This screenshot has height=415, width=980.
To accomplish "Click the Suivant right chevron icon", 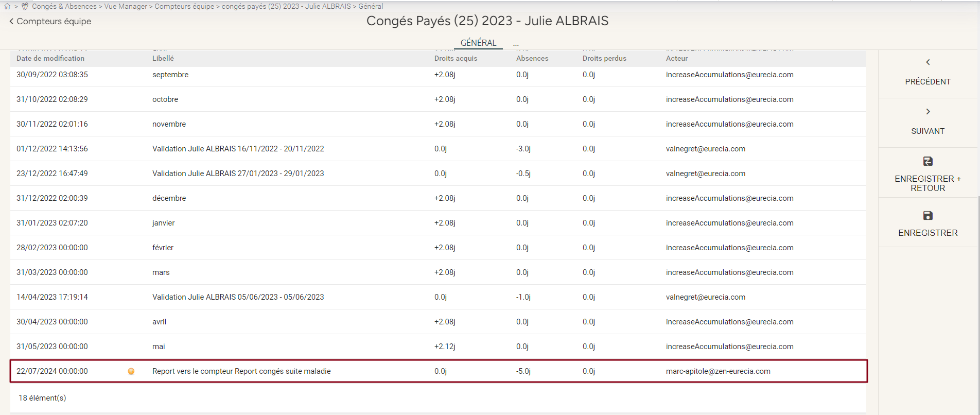I will 927,112.
